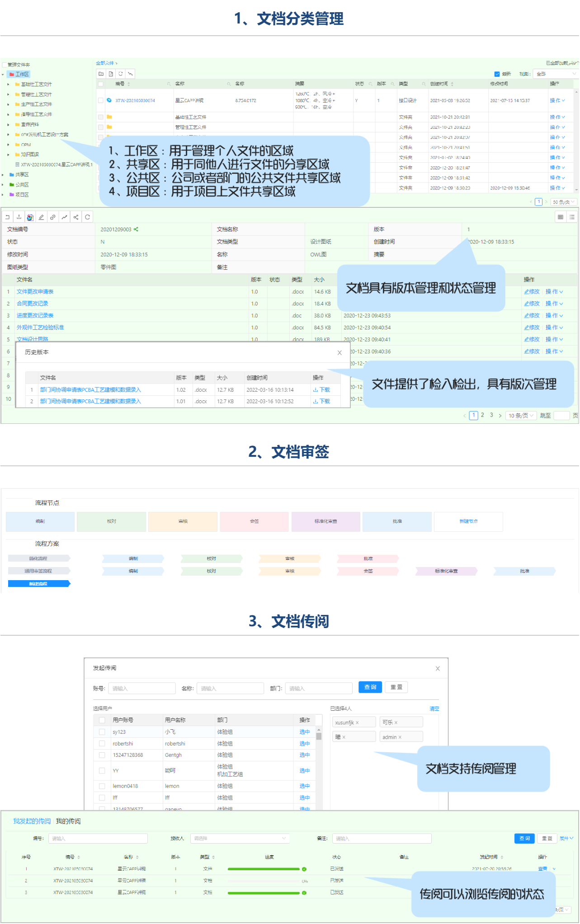The image size is (580, 924).
Task: Click the 账号 input field
Action: click(x=141, y=688)
